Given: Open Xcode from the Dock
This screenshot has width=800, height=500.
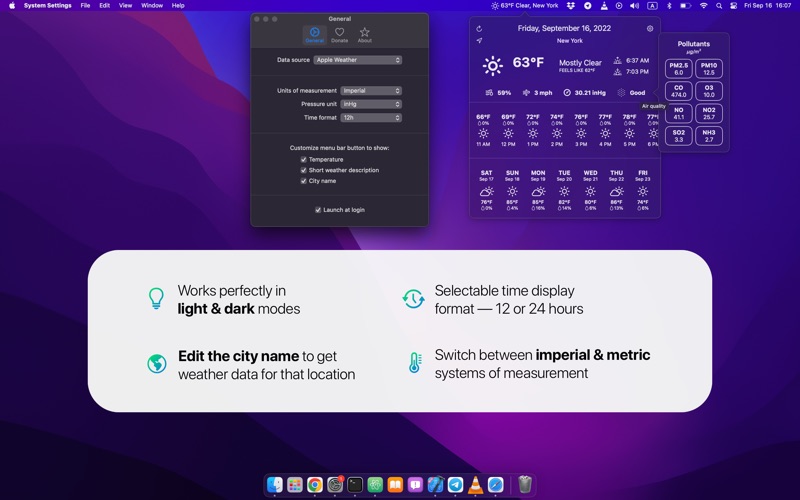Looking at the screenshot, I should click(435, 484).
